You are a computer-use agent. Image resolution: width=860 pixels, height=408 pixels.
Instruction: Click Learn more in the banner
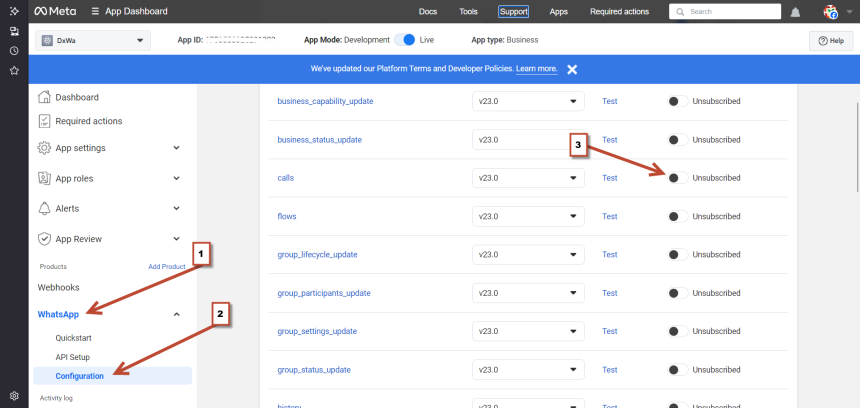coord(536,69)
